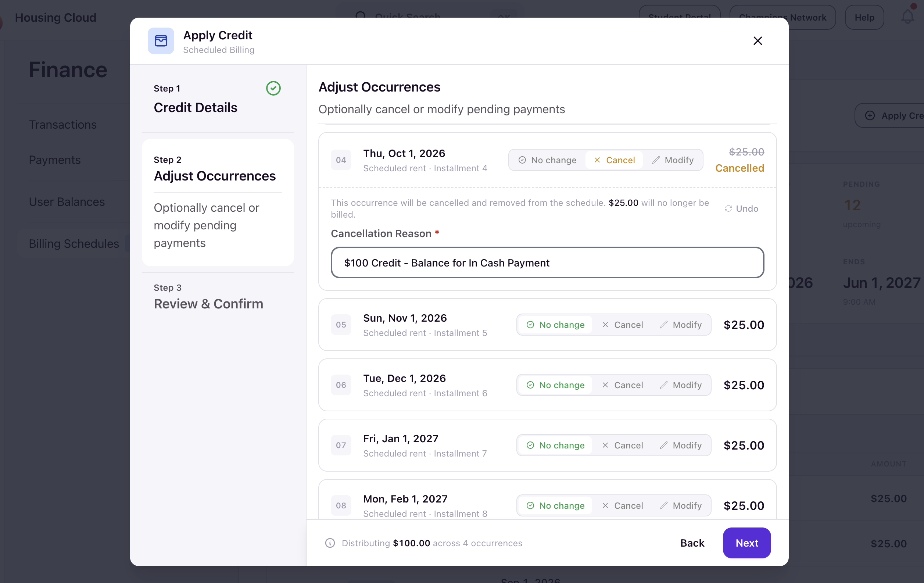Click the Next button
This screenshot has height=583, width=924.
tap(746, 543)
